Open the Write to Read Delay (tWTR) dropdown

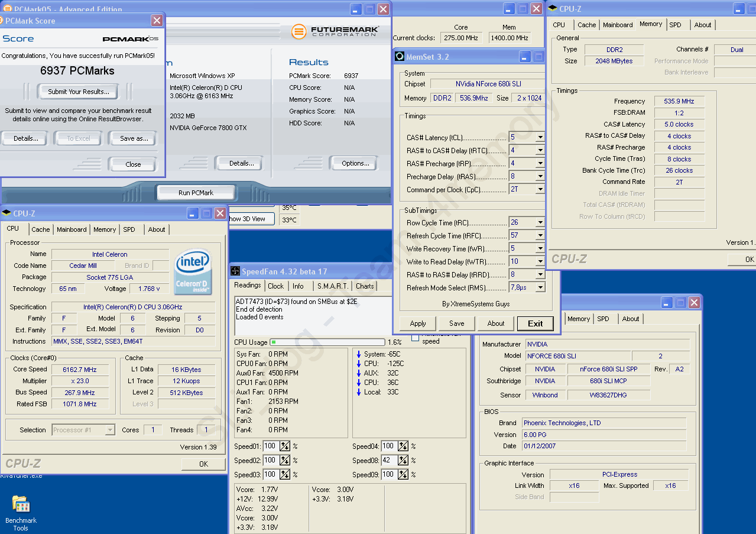coord(540,261)
